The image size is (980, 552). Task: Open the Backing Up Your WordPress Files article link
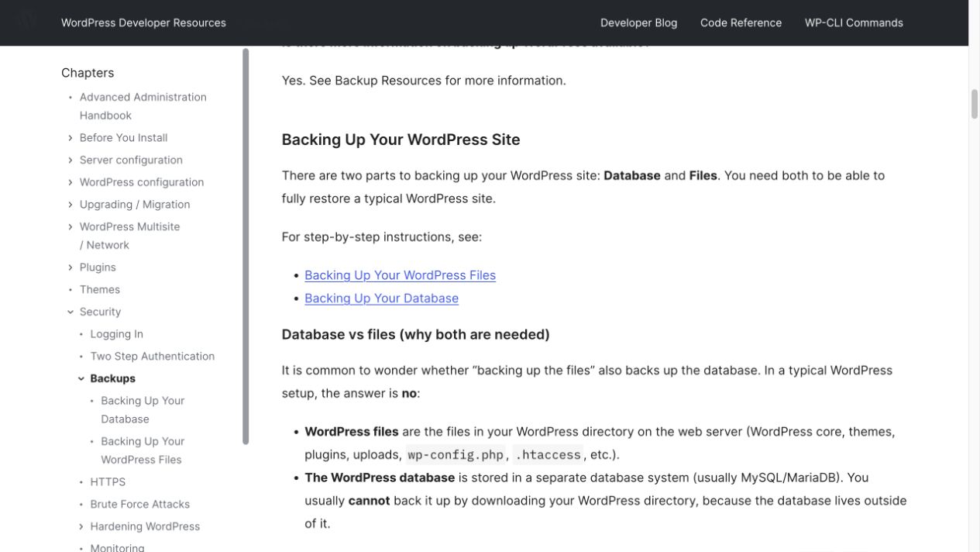400,275
